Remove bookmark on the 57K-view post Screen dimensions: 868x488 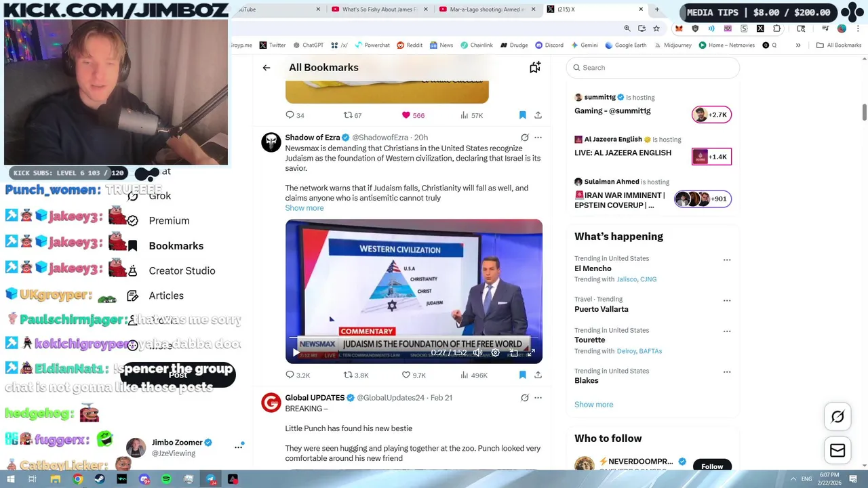(522, 115)
